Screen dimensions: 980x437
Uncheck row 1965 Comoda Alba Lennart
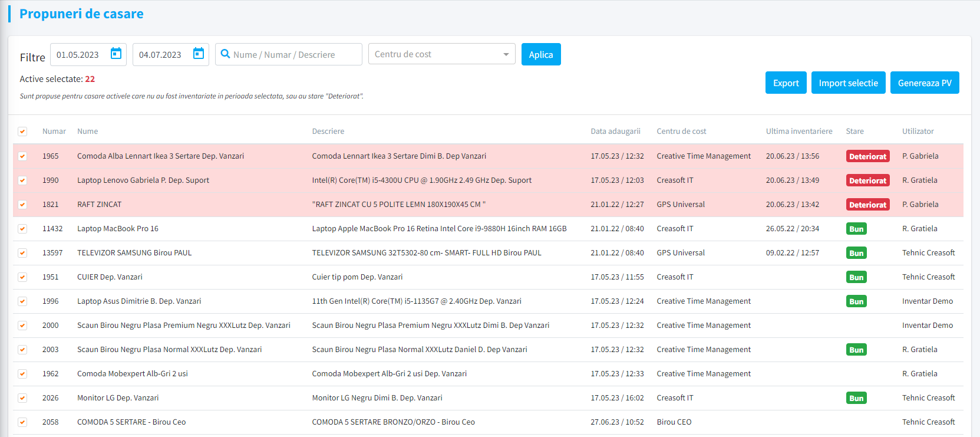click(x=22, y=156)
